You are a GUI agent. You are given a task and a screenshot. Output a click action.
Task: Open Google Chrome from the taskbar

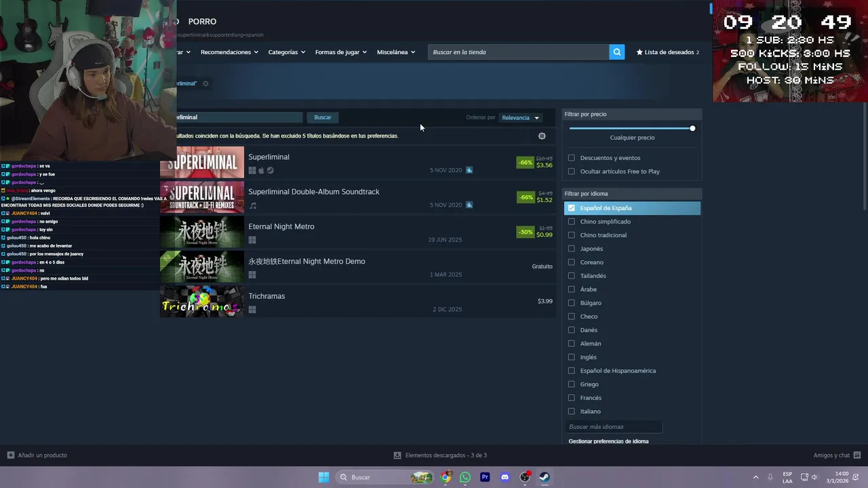tap(446, 477)
